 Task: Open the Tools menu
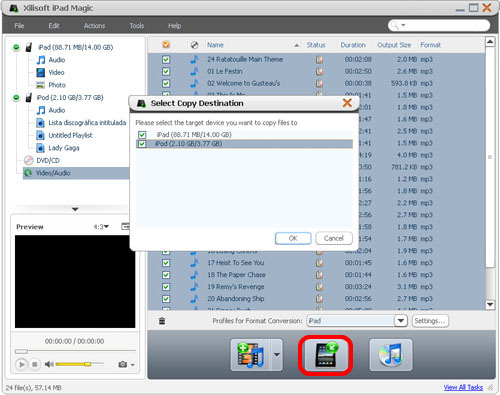[x=137, y=26]
